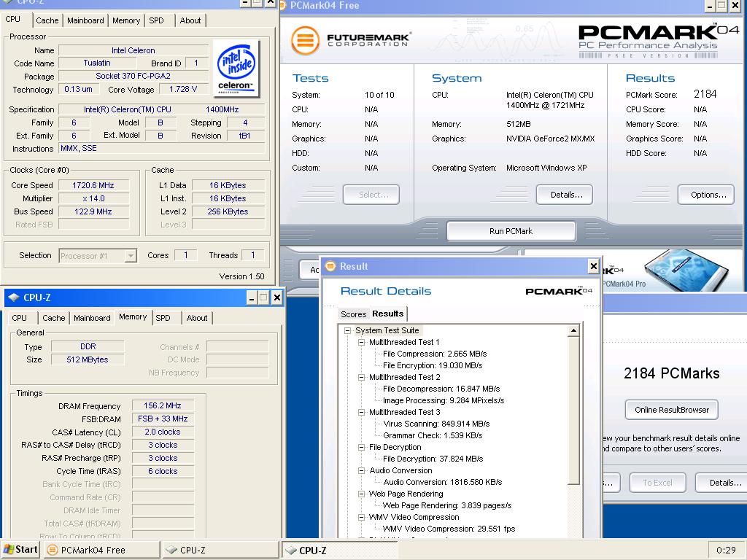The width and height of the screenshot is (747, 560).
Task: Switch to first CPU-Z taskbar button
Action: point(220,550)
